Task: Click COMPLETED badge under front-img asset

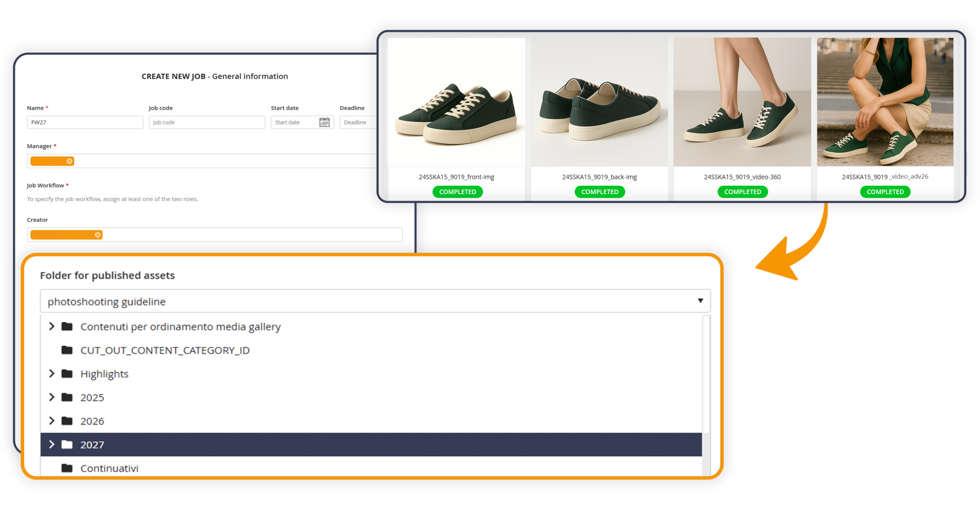Action: pos(457,191)
